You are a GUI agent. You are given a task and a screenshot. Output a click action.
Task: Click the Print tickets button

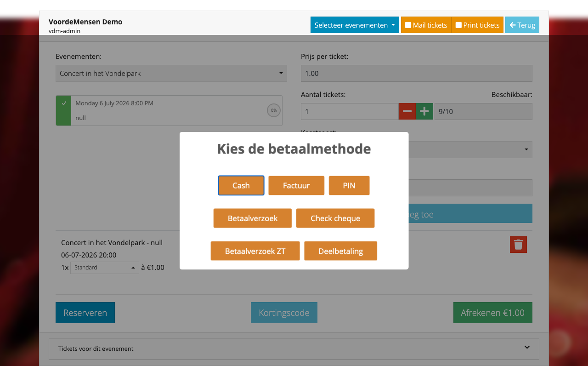(x=477, y=25)
